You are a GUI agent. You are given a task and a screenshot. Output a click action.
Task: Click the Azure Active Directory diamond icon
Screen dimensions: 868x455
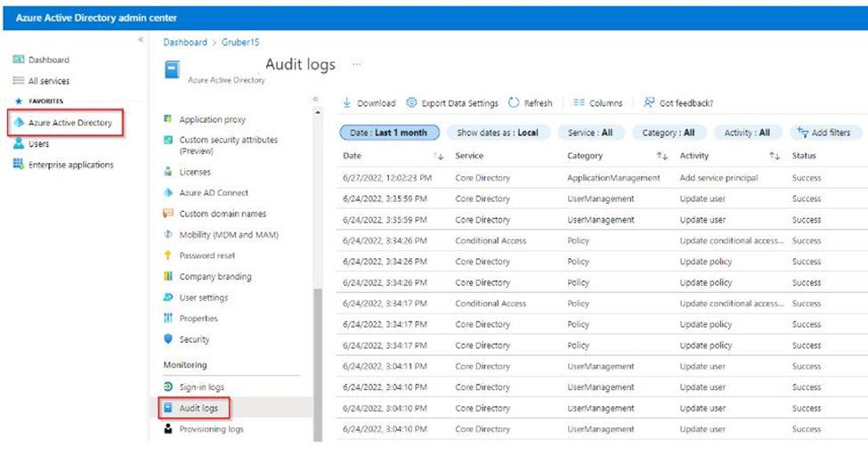pyautogui.click(x=19, y=122)
